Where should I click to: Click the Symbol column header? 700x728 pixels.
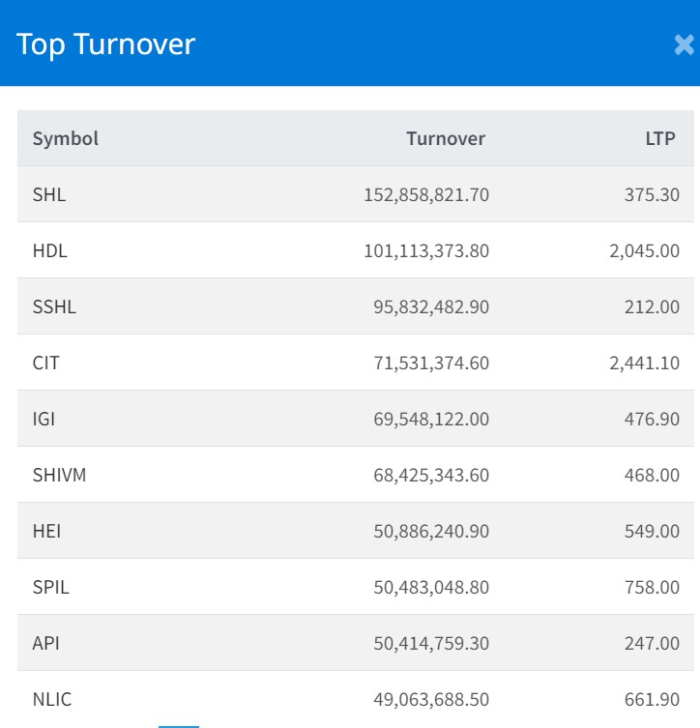pyautogui.click(x=66, y=138)
